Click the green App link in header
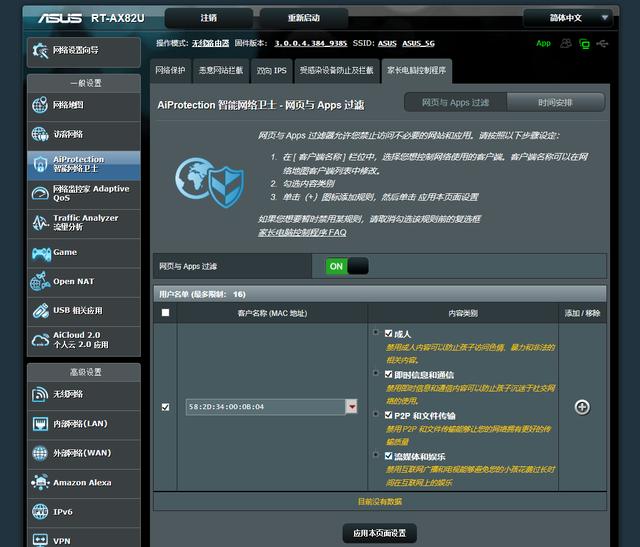 tap(543, 43)
